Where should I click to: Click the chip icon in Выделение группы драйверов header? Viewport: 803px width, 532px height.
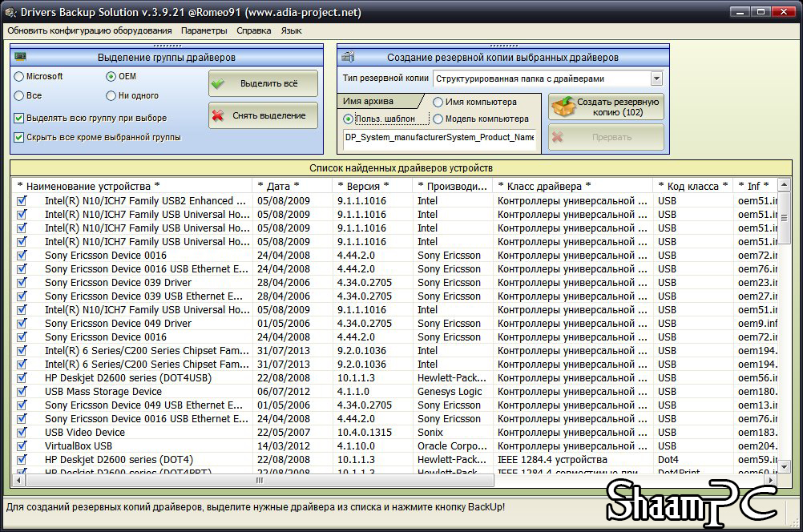[21, 56]
